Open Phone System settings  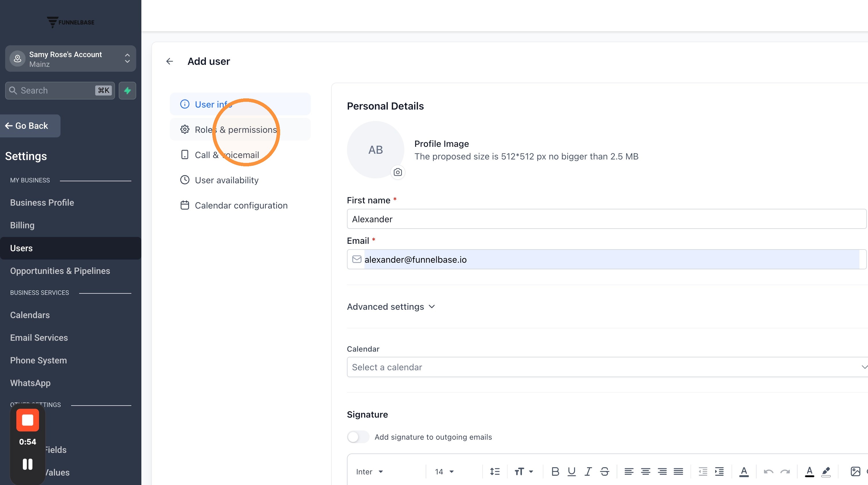point(38,360)
